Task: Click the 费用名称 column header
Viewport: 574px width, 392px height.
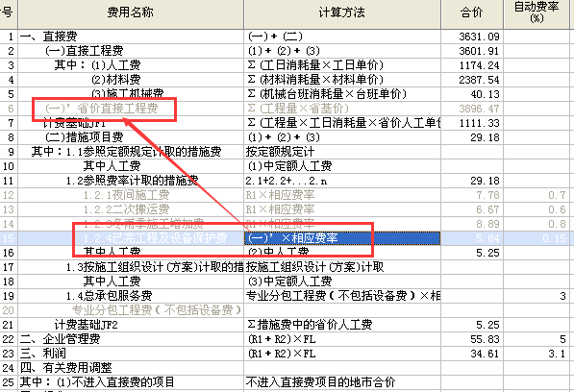Action: tap(131, 13)
